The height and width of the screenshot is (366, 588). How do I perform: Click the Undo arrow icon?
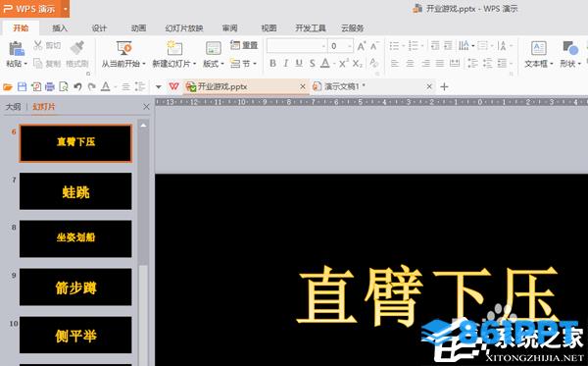pyautogui.click(x=77, y=87)
